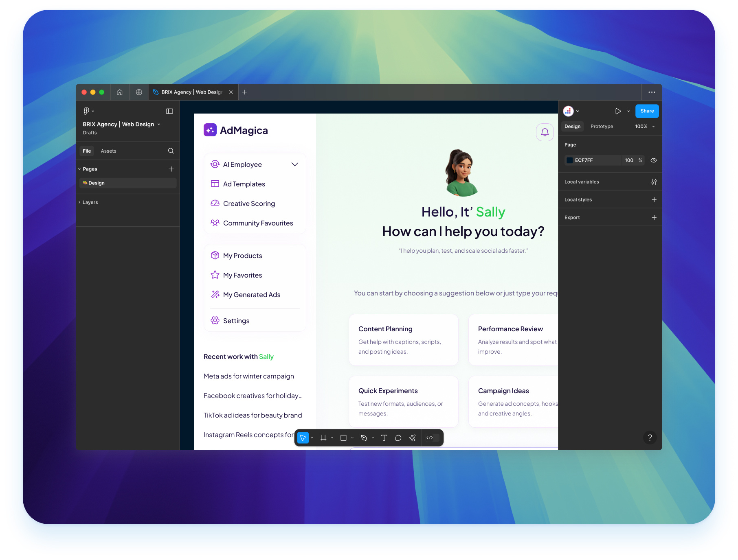Open the Assets tab
The image size is (738, 560).
point(109,151)
